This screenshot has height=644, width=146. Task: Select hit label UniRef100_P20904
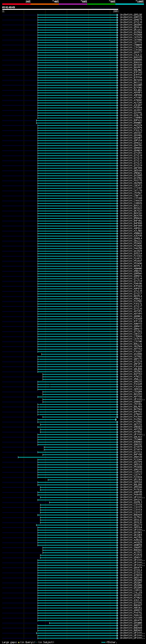131,477
